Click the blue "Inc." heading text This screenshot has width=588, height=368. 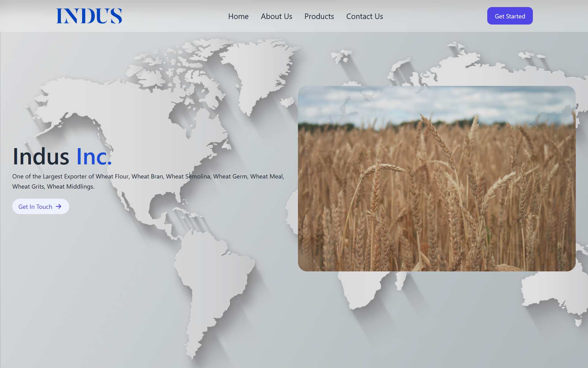click(94, 157)
